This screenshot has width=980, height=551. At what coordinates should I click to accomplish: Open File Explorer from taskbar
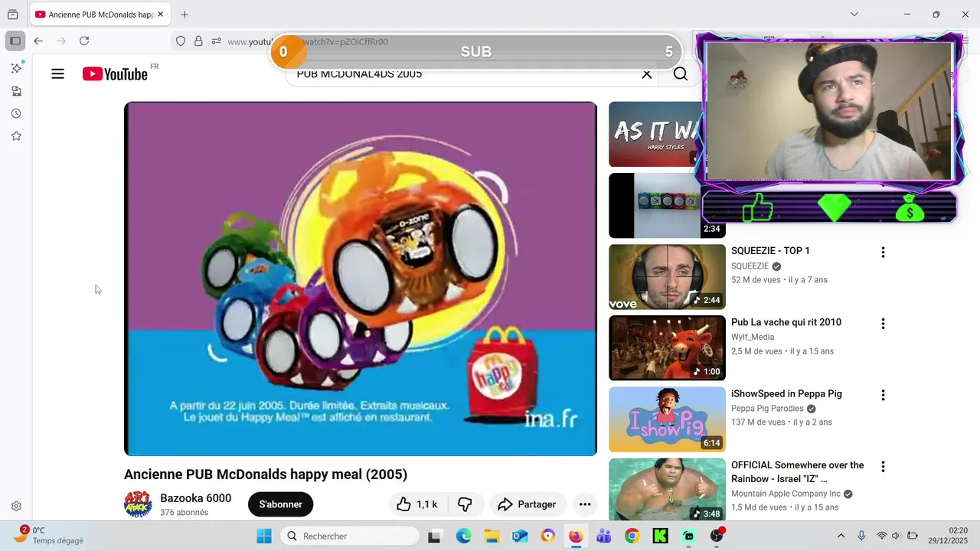click(x=492, y=536)
